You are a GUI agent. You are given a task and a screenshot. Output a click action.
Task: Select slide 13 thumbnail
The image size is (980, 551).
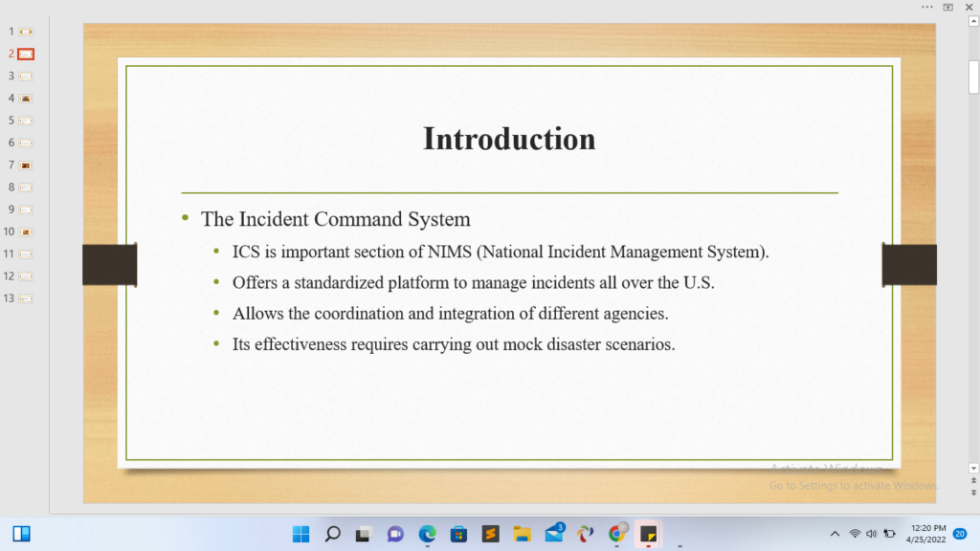point(26,298)
